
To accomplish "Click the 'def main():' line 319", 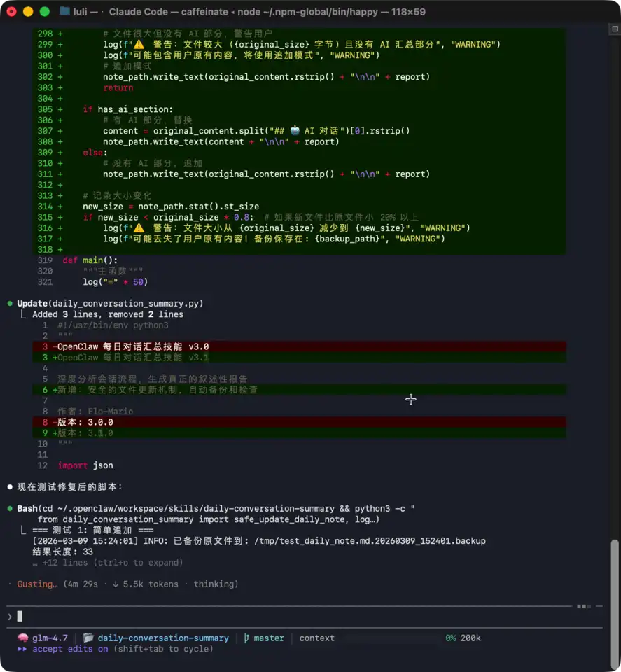I will [90, 260].
